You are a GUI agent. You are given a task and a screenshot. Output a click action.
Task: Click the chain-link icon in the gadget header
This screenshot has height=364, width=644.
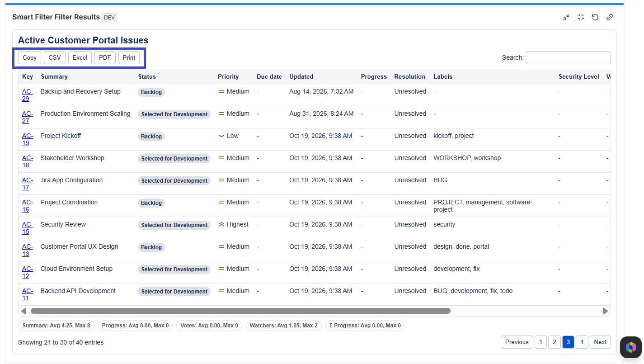coord(610,17)
